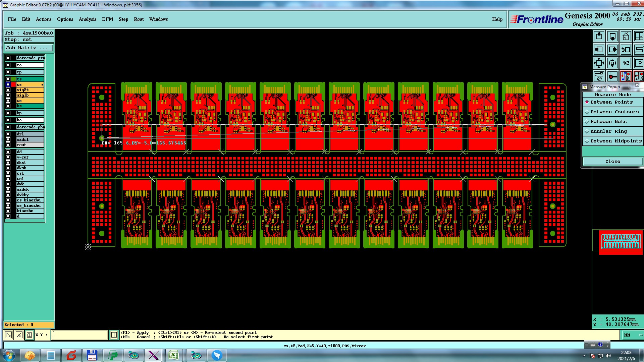Toggle the checkbox for layer drl

click(8, 134)
